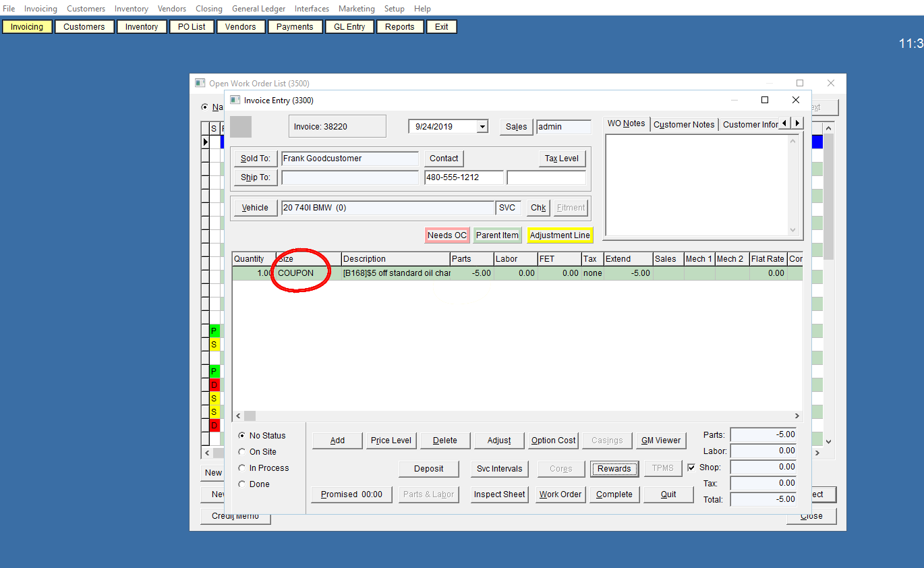
Task: Select the Done radio button
Action: pyautogui.click(x=242, y=484)
